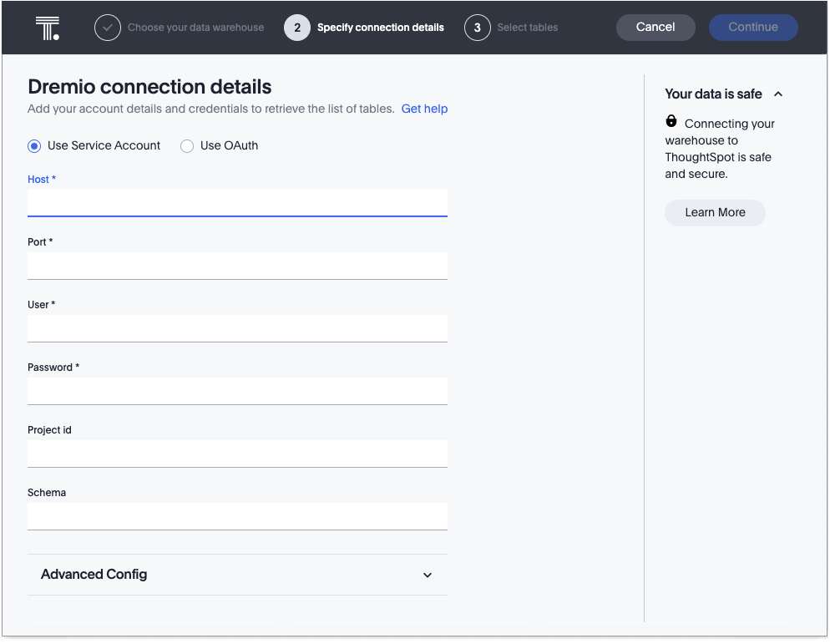Click into the Port input field
The width and height of the screenshot is (830, 644).
[x=237, y=266]
